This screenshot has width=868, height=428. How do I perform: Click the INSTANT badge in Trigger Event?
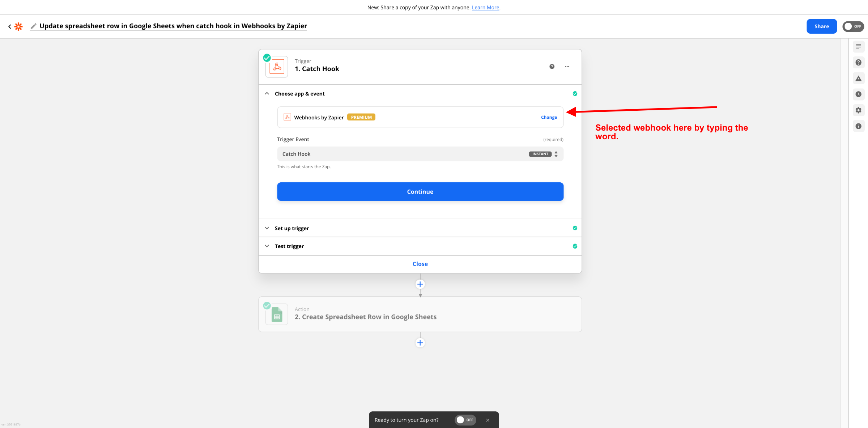[x=540, y=154]
